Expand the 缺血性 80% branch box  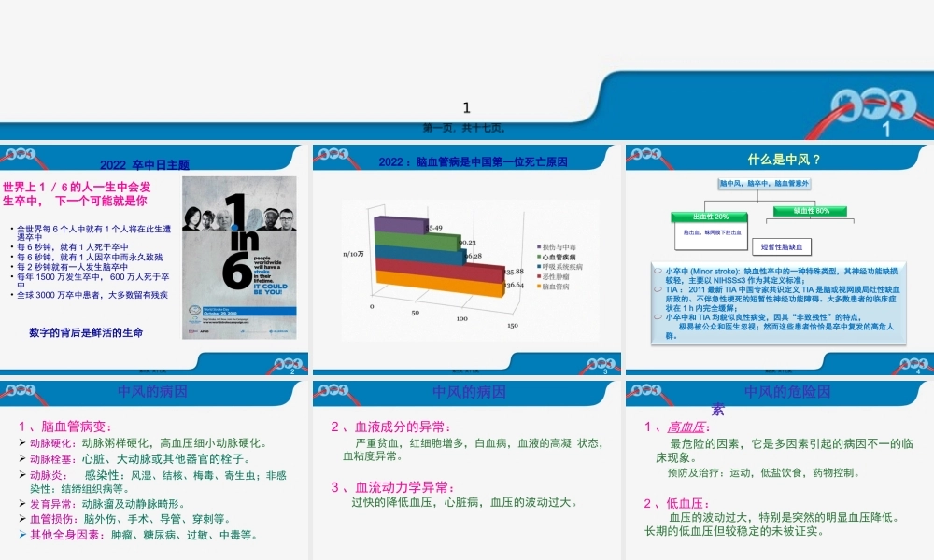point(810,211)
